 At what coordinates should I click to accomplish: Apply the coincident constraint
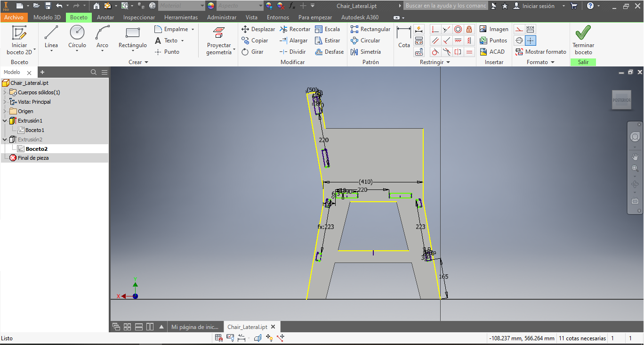pos(435,29)
